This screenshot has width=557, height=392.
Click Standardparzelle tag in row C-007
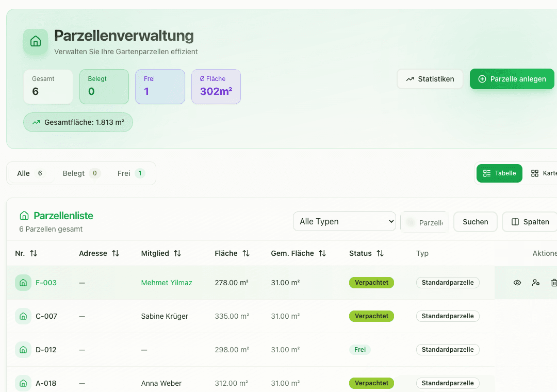[448, 316]
